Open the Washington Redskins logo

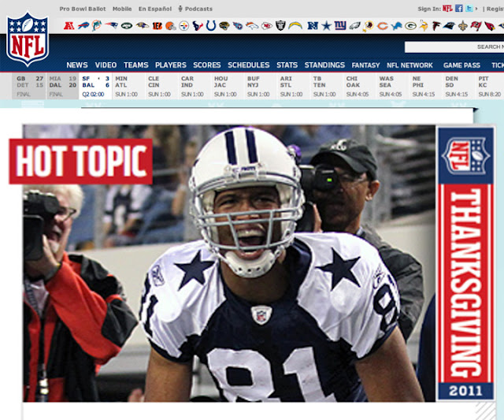pos(368,26)
